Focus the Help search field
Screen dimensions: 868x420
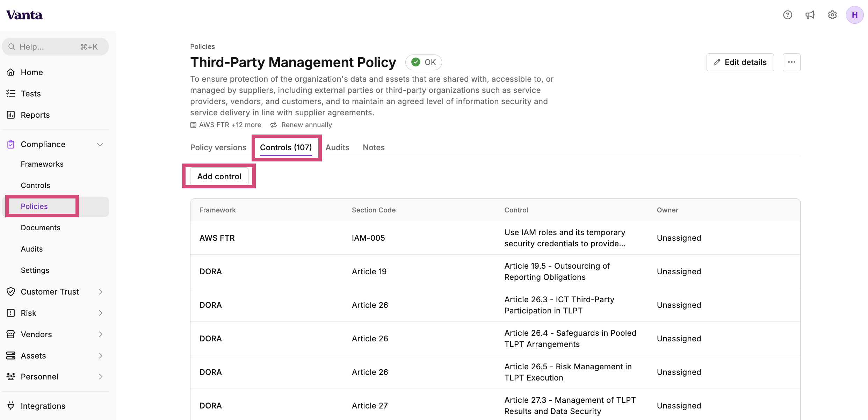pos(55,47)
